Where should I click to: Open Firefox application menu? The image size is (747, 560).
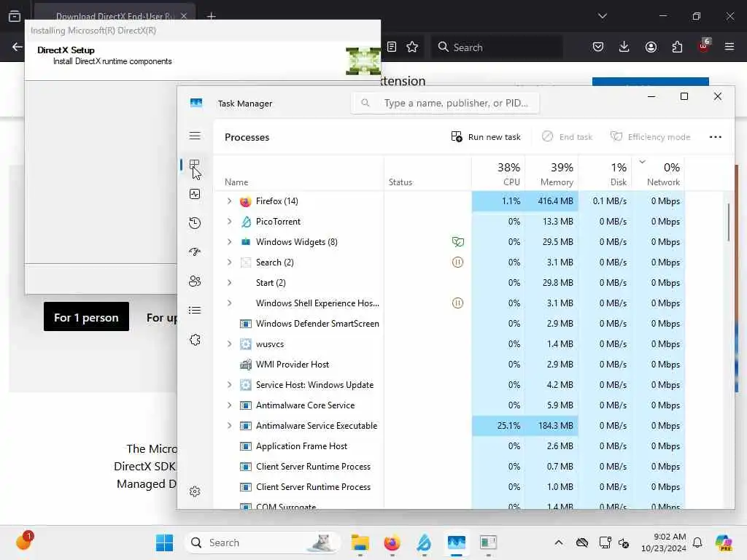(x=729, y=47)
